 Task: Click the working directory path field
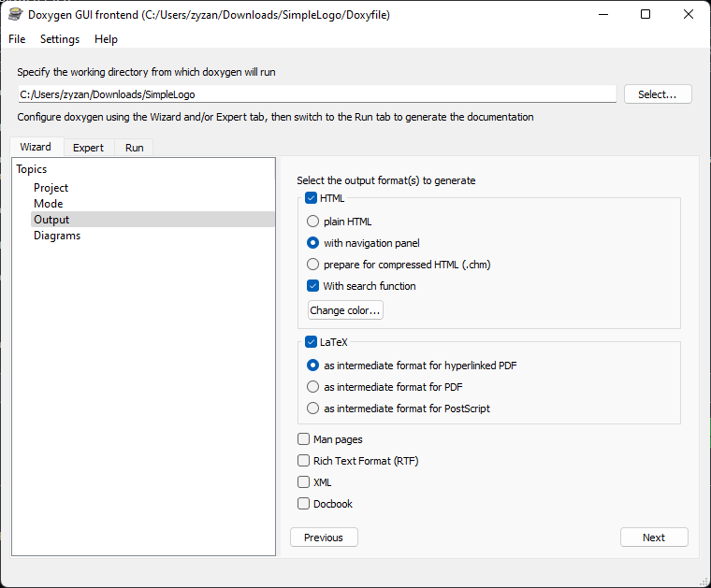tap(317, 94)
